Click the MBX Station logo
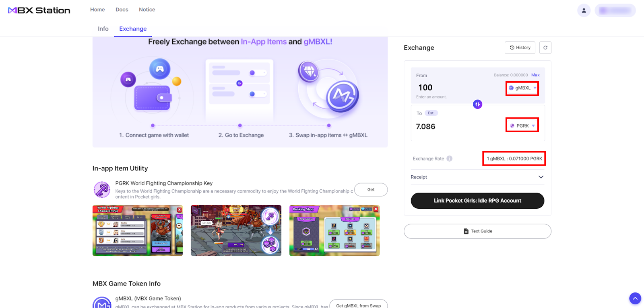 [x=39, y=10]
